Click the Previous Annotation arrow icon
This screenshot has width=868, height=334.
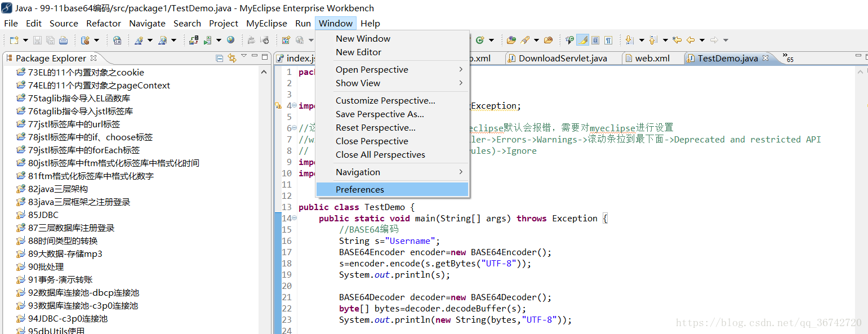[653, 40]
